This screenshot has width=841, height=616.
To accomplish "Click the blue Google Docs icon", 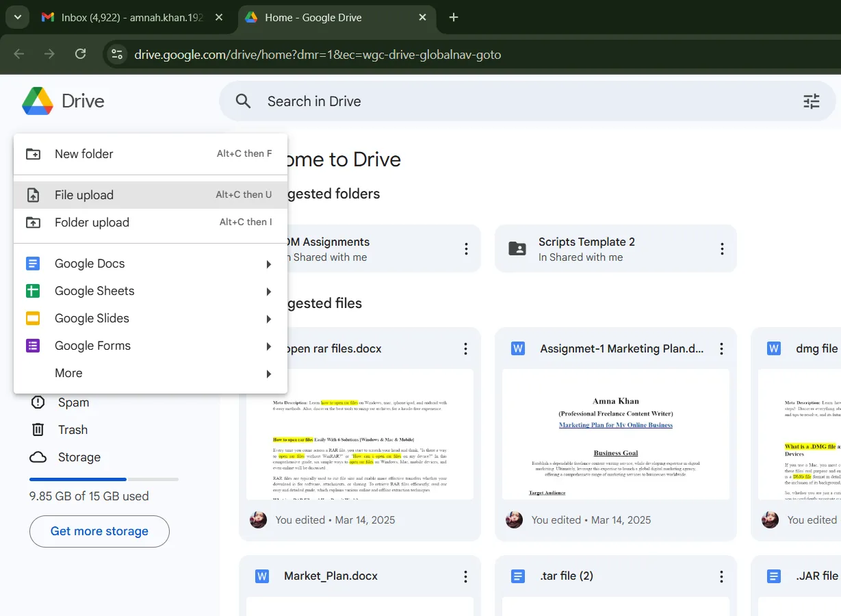I will tap(33, 264).
